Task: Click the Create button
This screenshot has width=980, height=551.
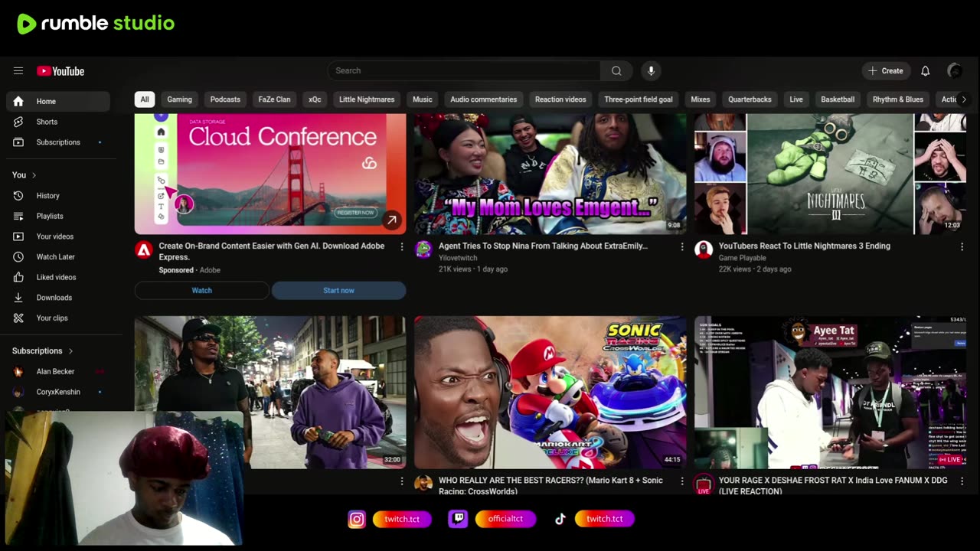Action: tap(886, 70)
